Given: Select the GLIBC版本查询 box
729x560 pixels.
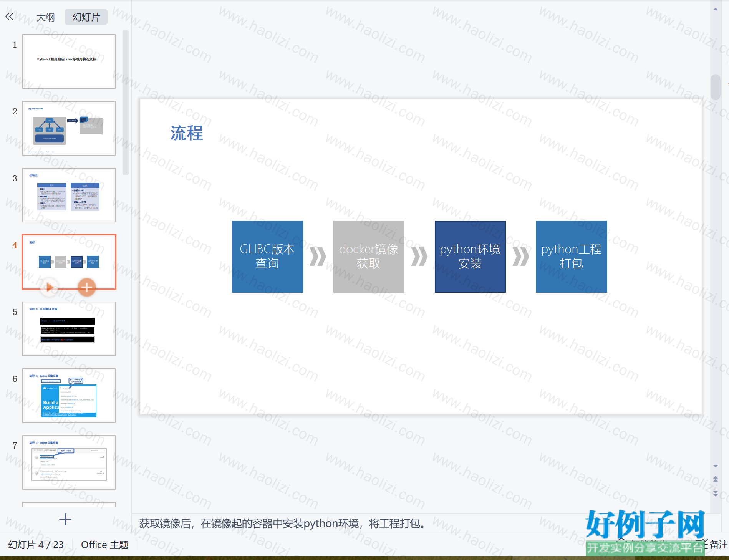Looking at the screenshot, I should 267,257.
